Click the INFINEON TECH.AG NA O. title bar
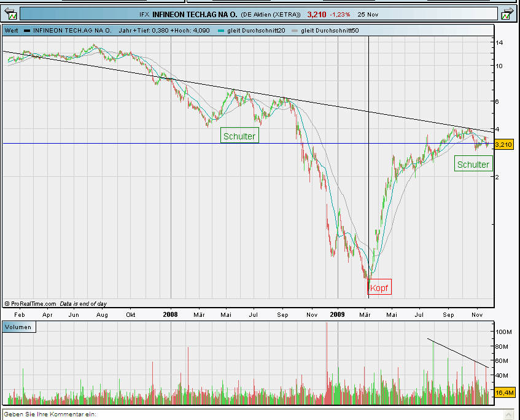520x420 pixels. [x=258, y=14]
